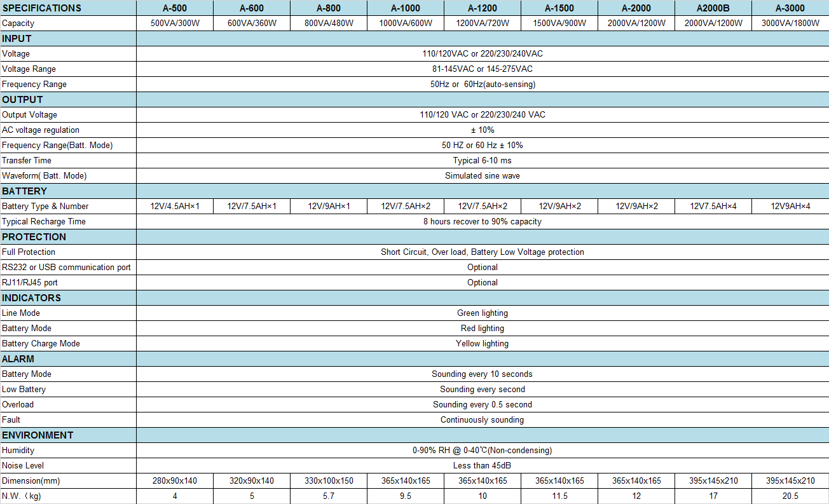The height and width of the screenshot is (504, 829).
Task: Select the Simulated sine wave value
Action: tap(483, 176)
